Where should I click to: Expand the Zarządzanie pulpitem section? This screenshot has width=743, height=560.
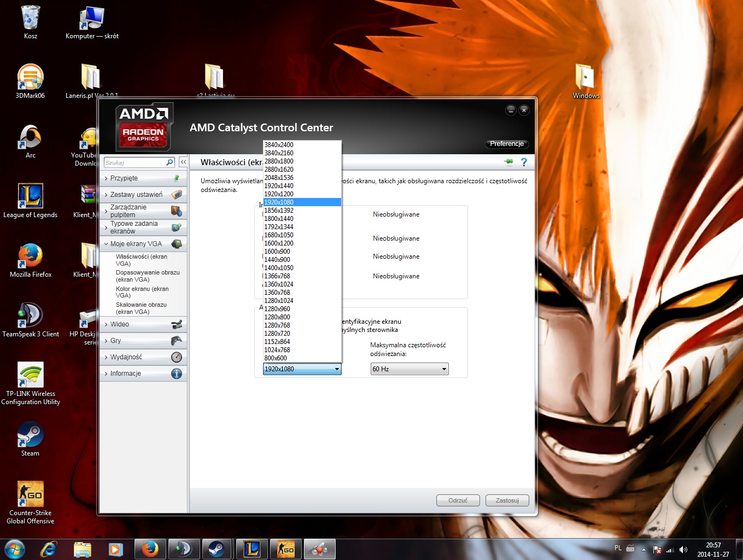pos(143,211)
